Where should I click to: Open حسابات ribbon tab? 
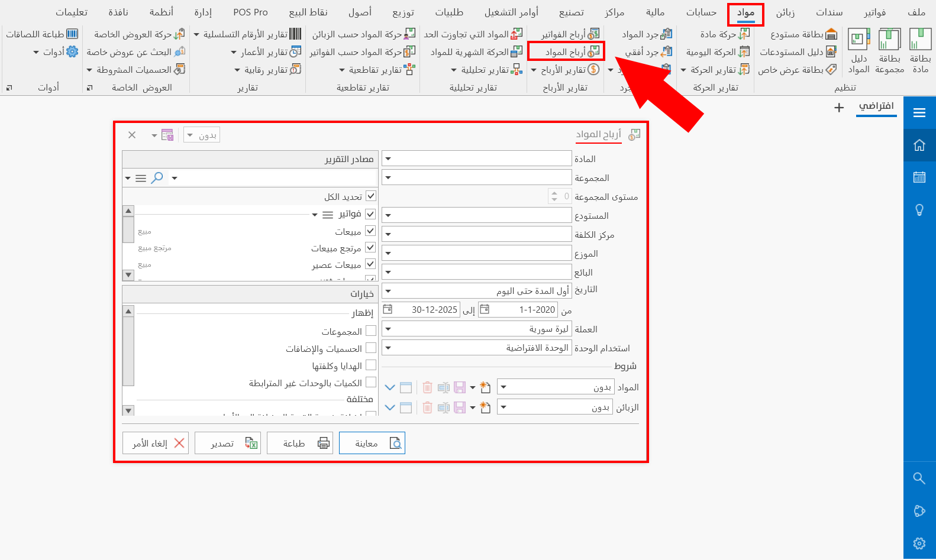tap(701, 12)
